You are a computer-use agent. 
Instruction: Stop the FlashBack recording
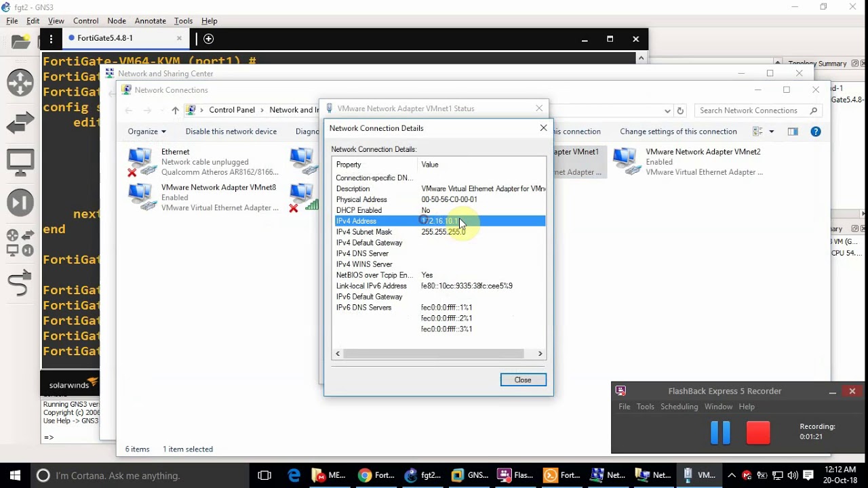point(758,432)
